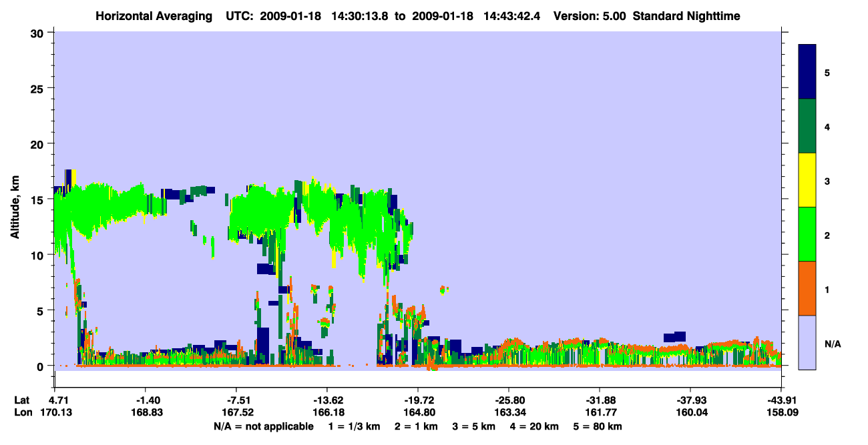This screenshot has height=445, width=868.
Task: Click latitude value -13.62
Action: click(327, 400)
